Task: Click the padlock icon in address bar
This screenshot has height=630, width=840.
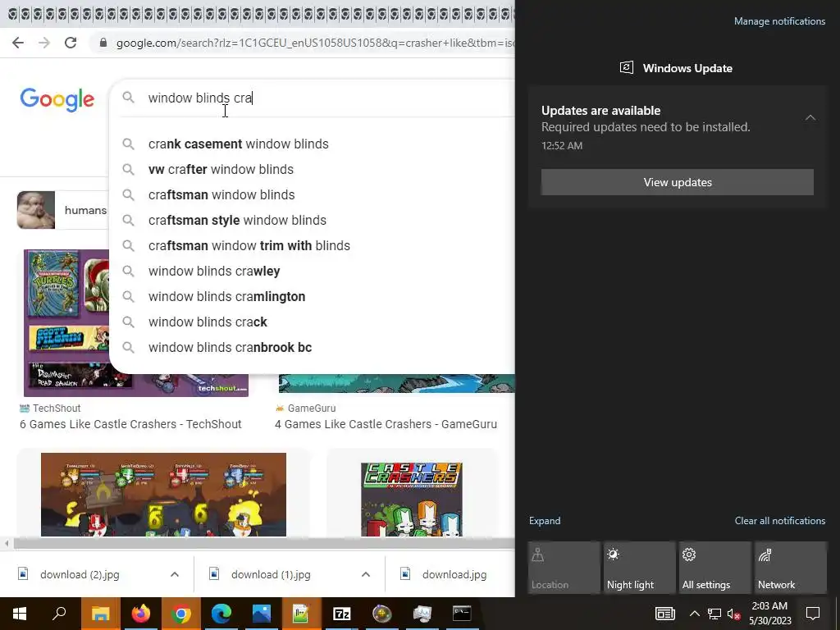Action: [103, 43]
